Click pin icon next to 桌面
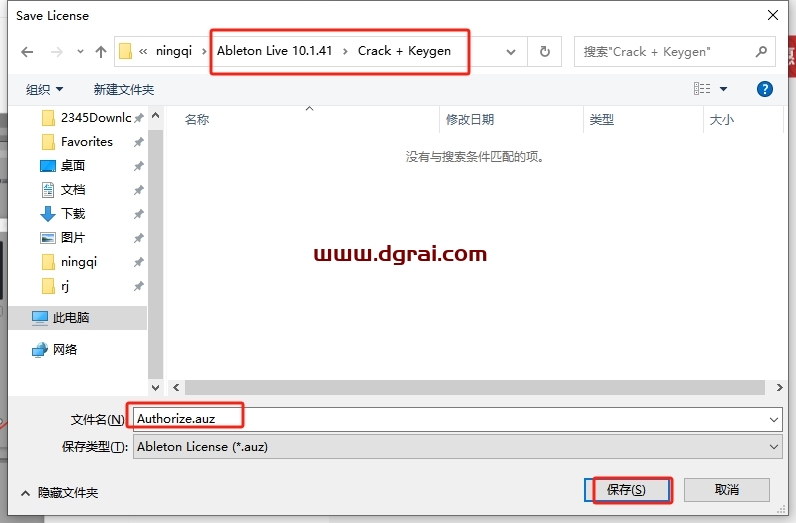The width and height of the screenshot is (796, 523). pyautogui.click(x=139, y=166)
